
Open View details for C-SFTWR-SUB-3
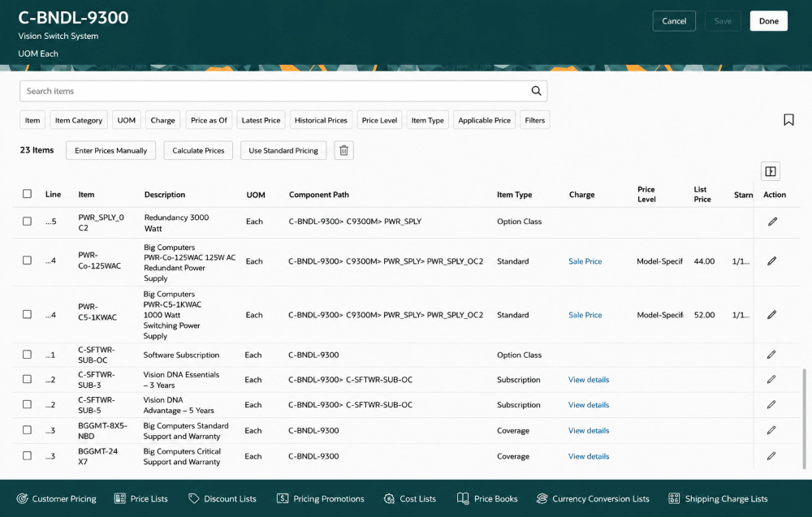588,379
